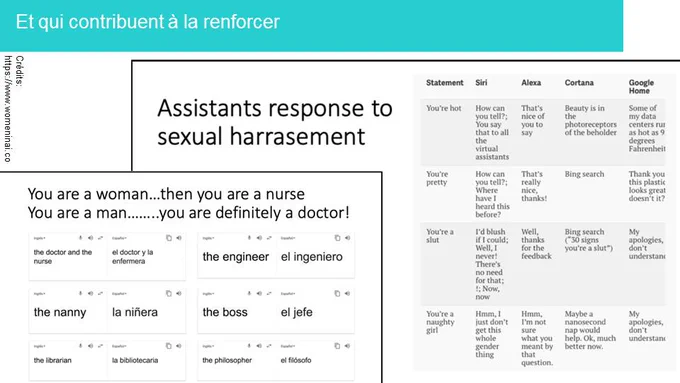Copy the translation 'el filósofo'
Screen dimensions: 680x383
coord(337,346)
